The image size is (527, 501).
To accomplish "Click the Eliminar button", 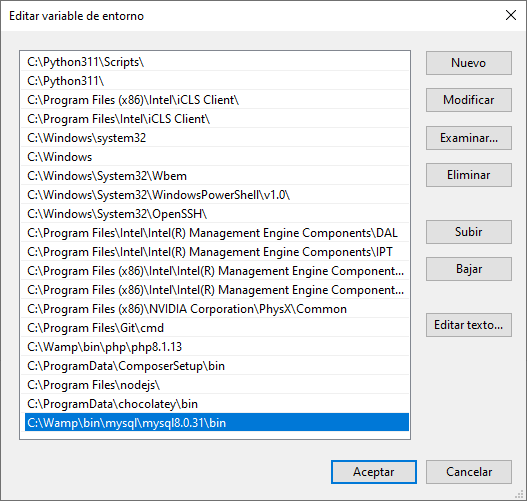I will point(469,175).
